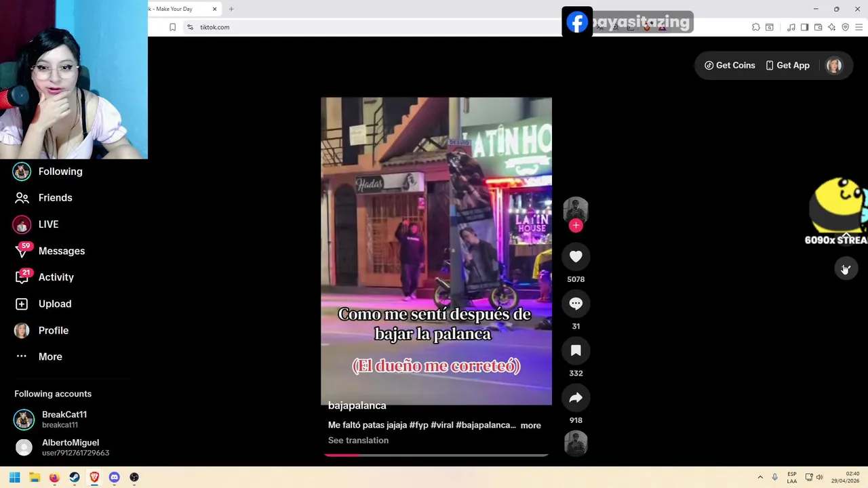This screenshot has width=868, height=488.
Task: Like the video with heart icon
Action: click(x=576, y=257)
